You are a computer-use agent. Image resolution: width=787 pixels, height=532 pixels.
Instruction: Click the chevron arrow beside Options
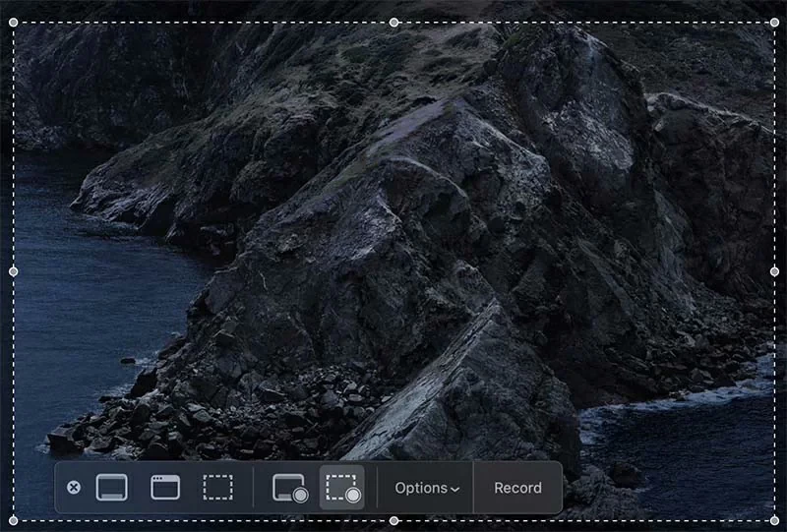click(x=454, y=490)
